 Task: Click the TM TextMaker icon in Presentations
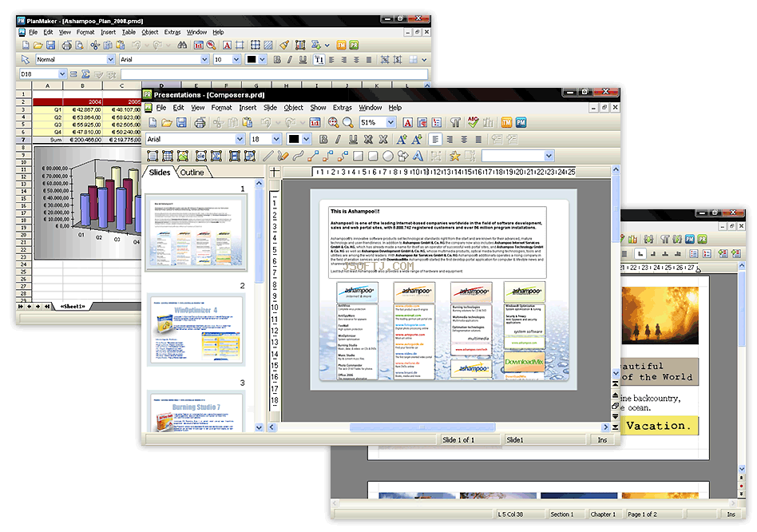point(506,123)
